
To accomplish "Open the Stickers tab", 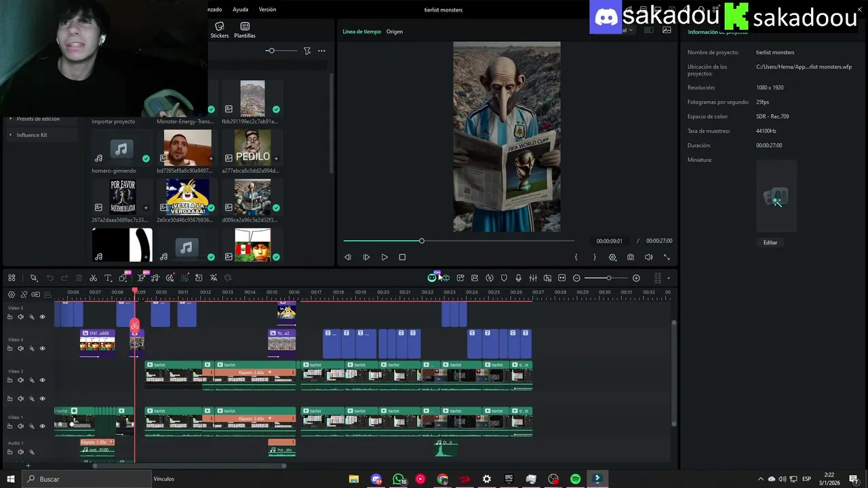I will (x=219, y=30).
